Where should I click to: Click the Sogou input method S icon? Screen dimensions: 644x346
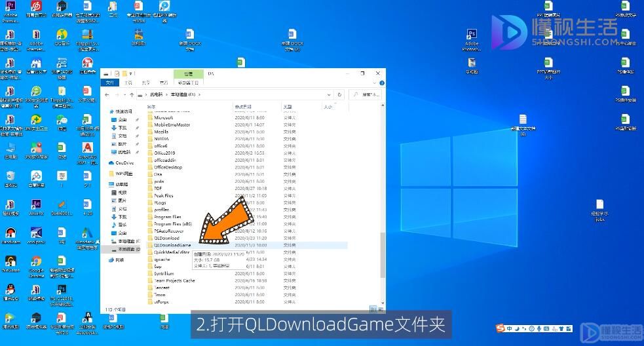pos(501,328)
